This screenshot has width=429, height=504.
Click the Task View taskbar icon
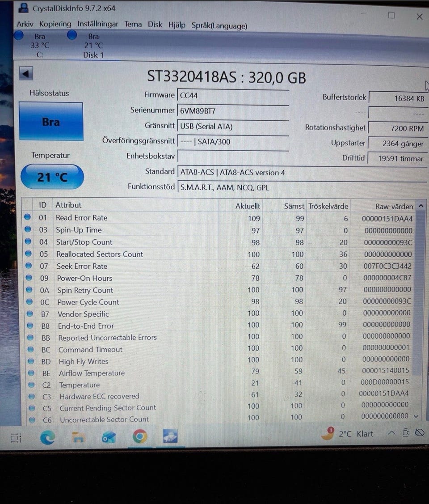click(x=16, y=438)
